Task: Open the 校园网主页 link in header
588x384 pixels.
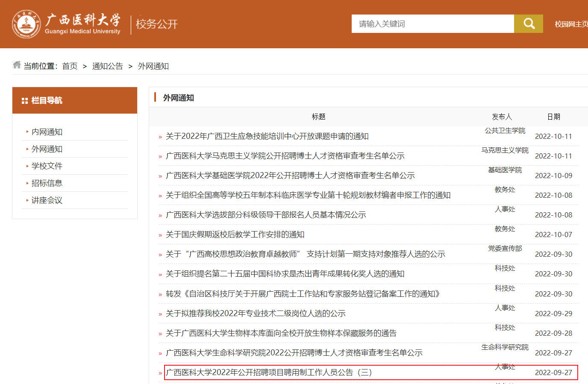Action: click(x=571, y=24)
